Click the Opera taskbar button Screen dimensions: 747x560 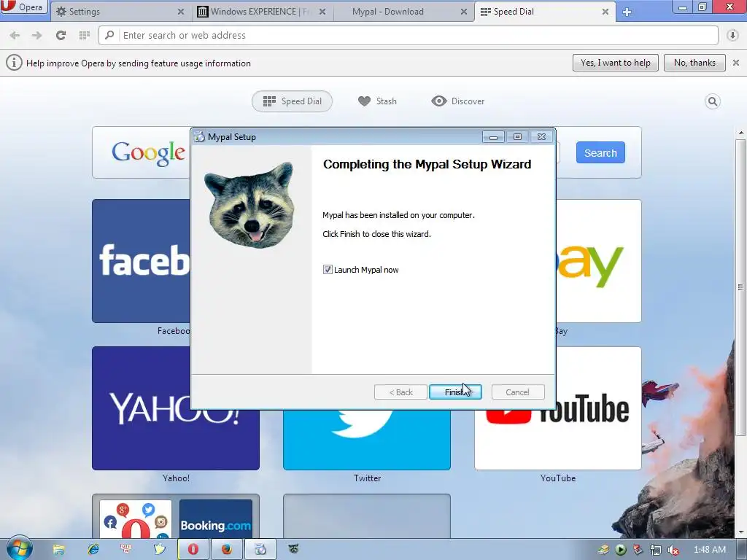coord(193,550)
